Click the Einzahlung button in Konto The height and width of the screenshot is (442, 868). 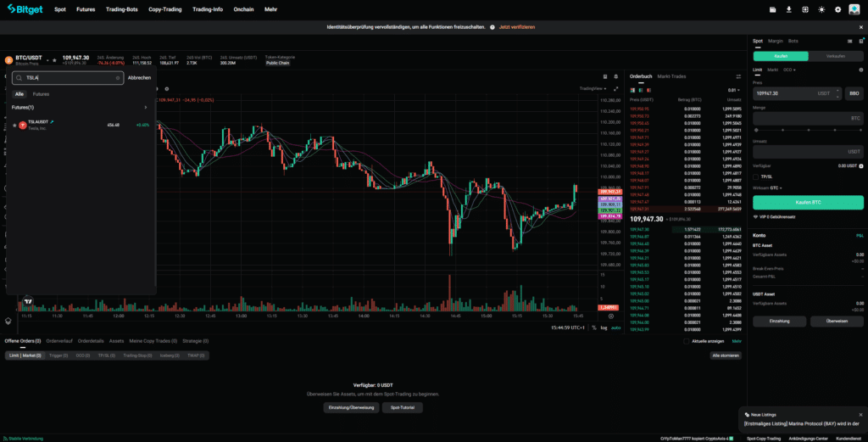[780, 322]
